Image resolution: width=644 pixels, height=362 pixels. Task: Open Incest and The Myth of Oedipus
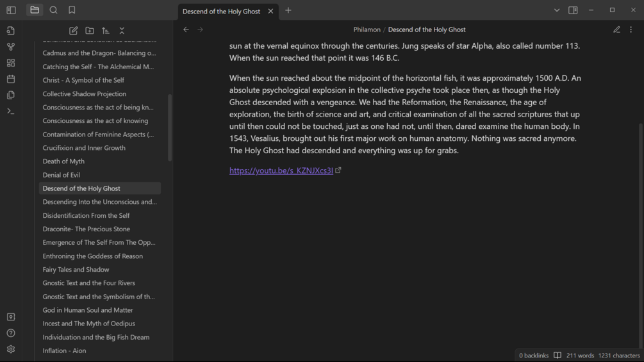pyautogui.click(x=100, y=324)
